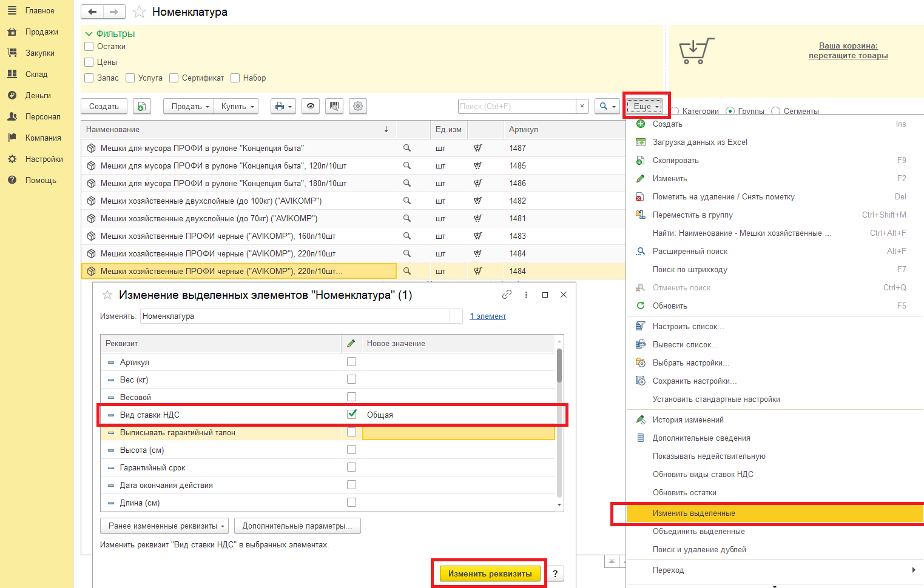Expand the print icon dropdown

coord(283,106)
